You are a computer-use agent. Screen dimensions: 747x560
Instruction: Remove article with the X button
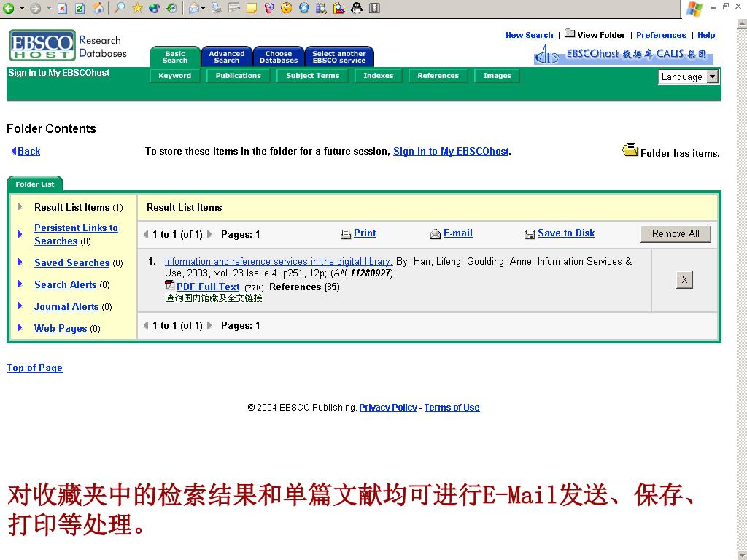pos(684,280)
